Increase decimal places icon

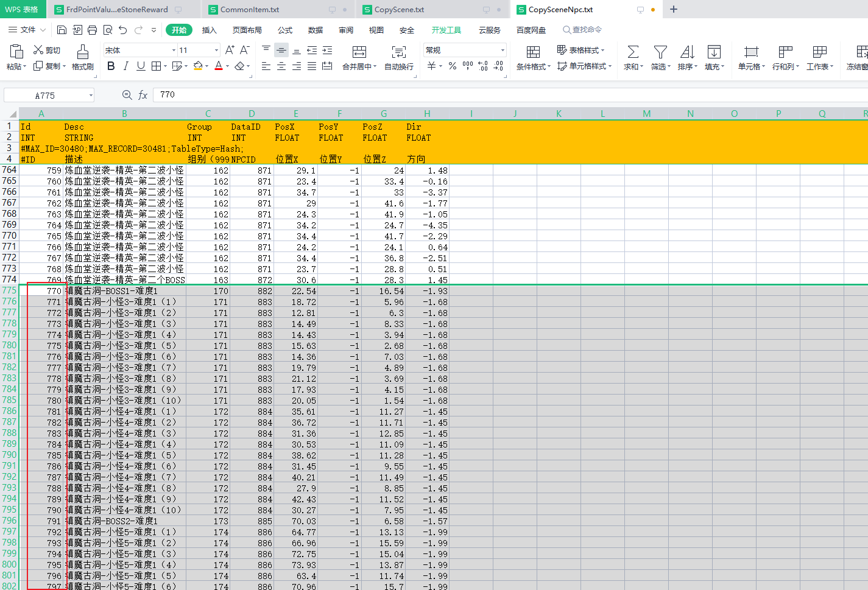483,66
